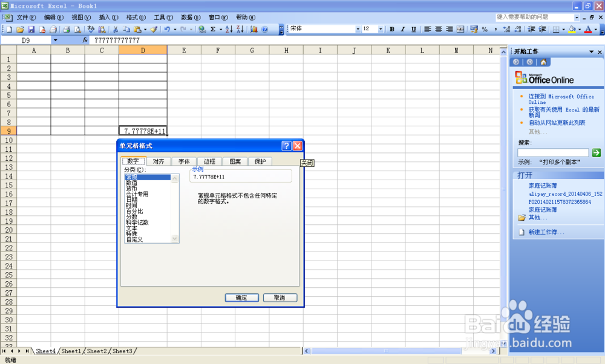
Task: Switch to the 字体 tab
Action: pyautogui.click(x=184, y=161)
